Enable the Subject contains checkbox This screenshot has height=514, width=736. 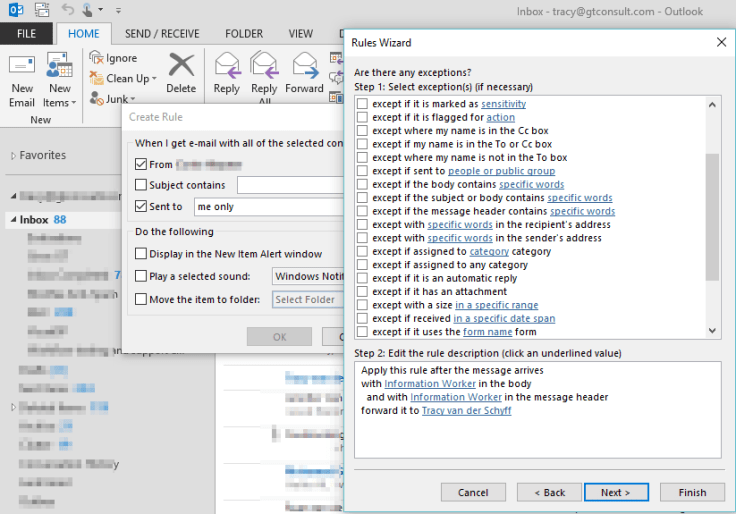coord(141,185)
